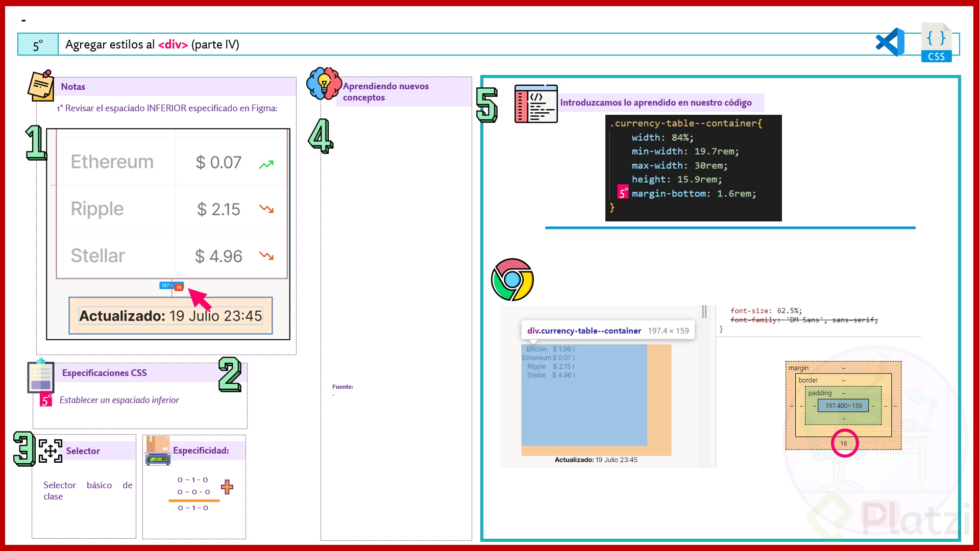Click the pink 5° badge beside margin-bottom
The width and height of the screenshot is (980, 551).
click(623, 192)
